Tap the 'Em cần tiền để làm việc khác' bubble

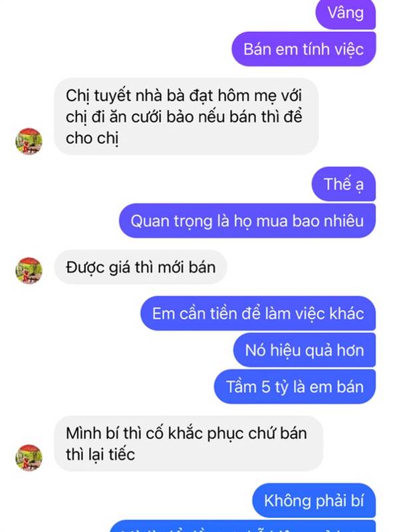pos(258,313)
